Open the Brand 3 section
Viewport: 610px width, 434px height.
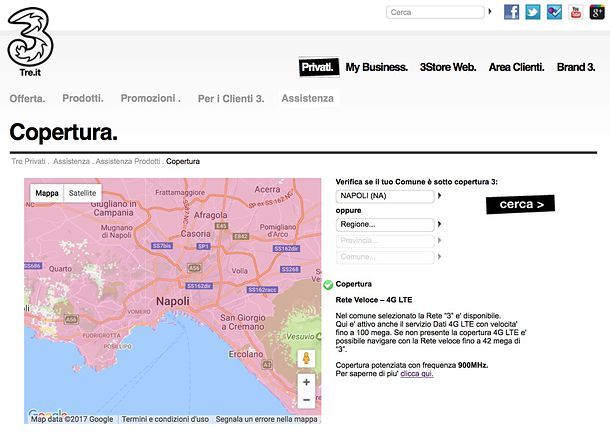point(576,67)
